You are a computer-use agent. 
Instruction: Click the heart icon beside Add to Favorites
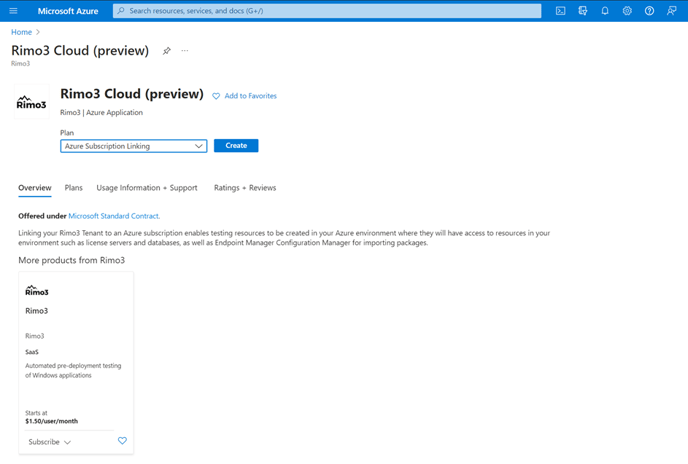[x=216, y=96]
